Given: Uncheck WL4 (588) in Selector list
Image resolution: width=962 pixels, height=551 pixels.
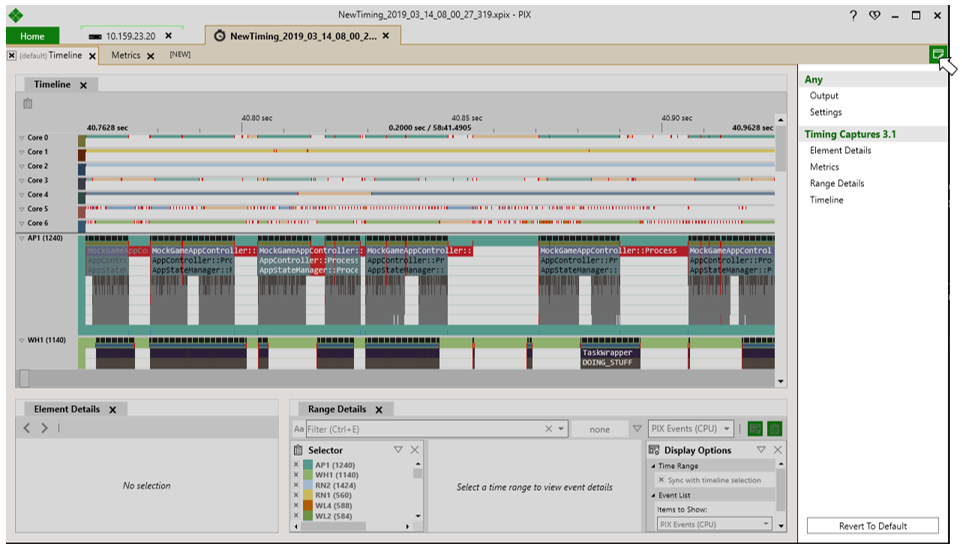Looking at the screenshot, I should [x=296, y=506].
